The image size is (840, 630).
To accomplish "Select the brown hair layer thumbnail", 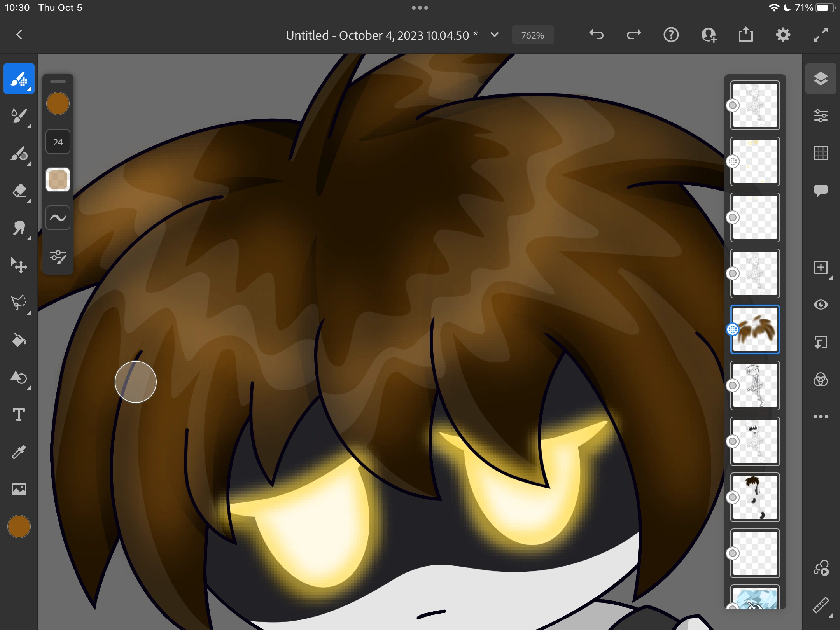I will click(x=755, y=329).
